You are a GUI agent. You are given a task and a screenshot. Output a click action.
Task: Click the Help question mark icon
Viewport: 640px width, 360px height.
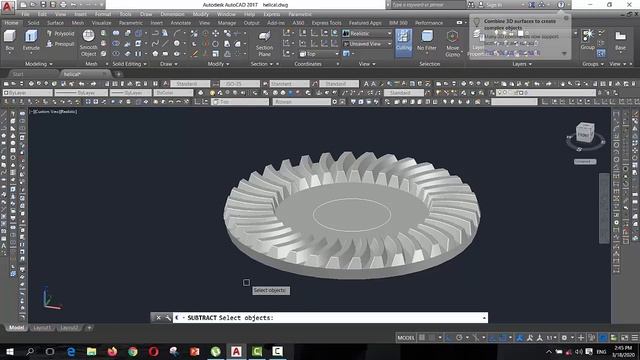click(561, 4)
